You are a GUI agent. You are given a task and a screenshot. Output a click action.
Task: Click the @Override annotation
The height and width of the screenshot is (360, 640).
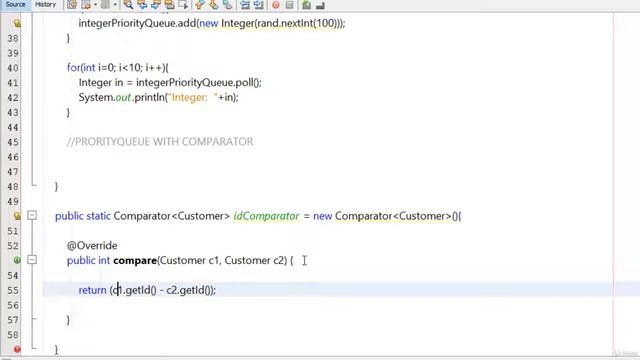pyautogui.click(x=92, y=246)
